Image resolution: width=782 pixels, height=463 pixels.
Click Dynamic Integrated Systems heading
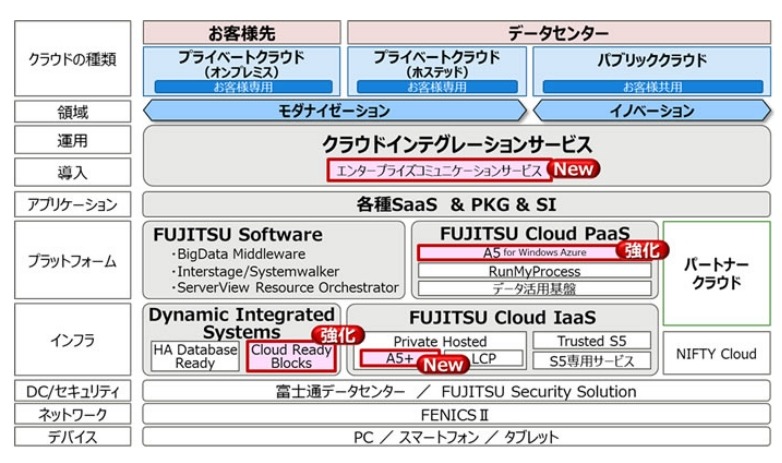pos(241,323)
